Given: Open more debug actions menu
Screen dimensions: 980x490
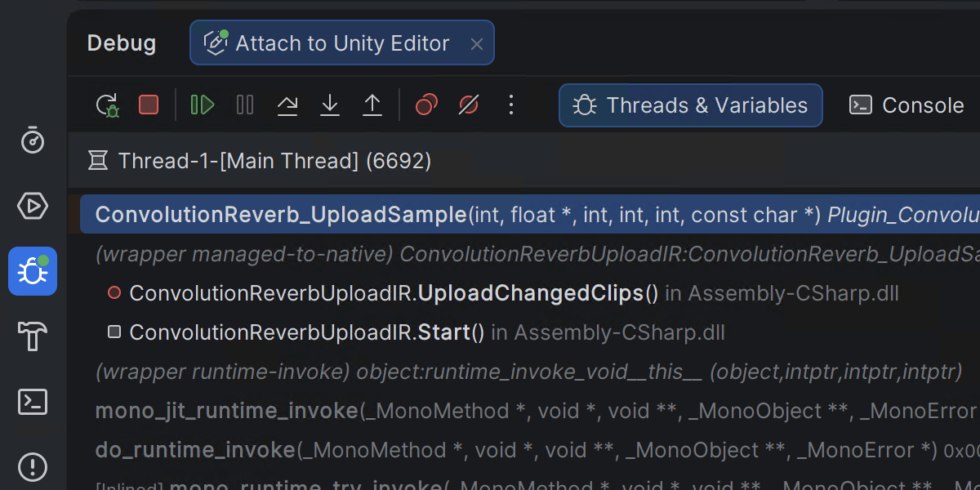Looking at the screenshot, I should [511, 105].
